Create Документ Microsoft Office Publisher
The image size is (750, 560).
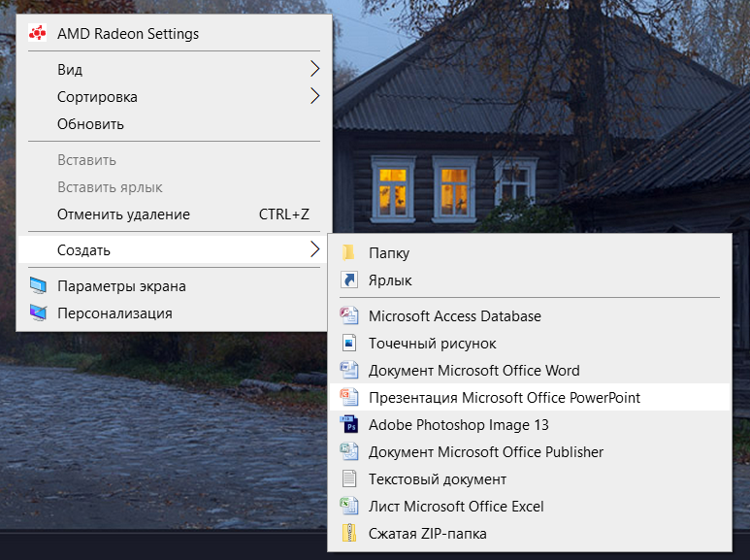click(530, 452)
